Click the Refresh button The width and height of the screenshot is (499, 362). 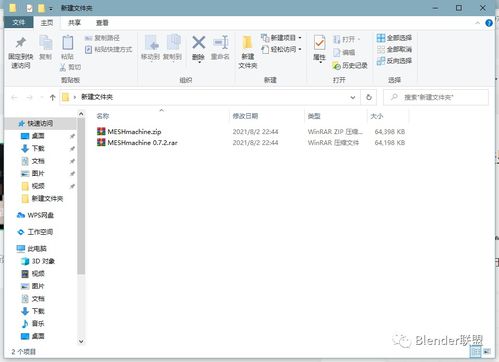369,97
